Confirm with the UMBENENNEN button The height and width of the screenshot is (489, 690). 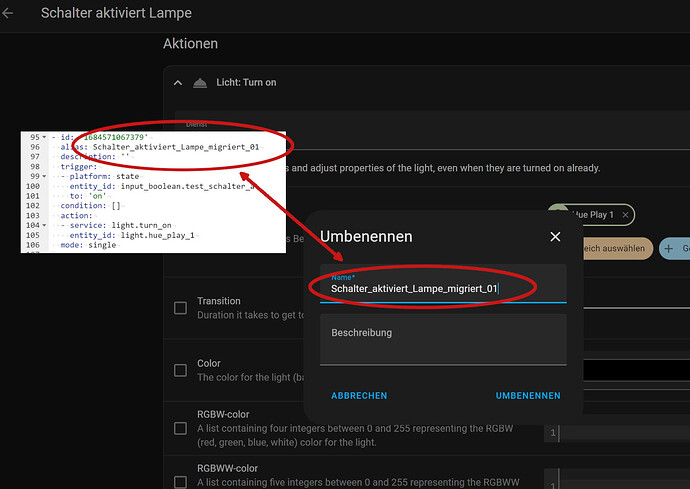pos(528,396)
